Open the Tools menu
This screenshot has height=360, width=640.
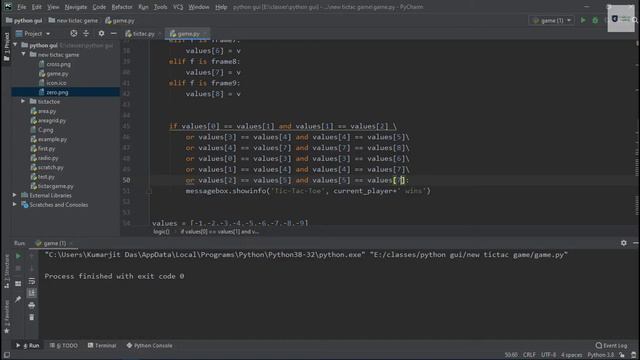tap(160, 7)
